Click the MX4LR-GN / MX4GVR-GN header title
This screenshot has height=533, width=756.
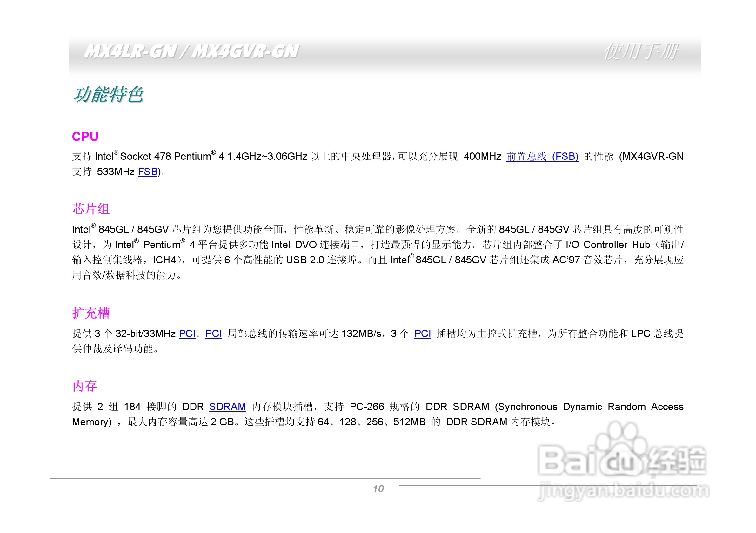pyautogui.click(x=191, y=52)
